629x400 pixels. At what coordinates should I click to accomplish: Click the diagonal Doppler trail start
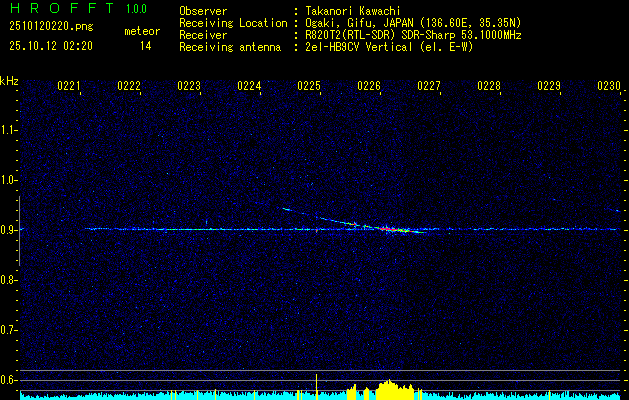tap(285, 209)
